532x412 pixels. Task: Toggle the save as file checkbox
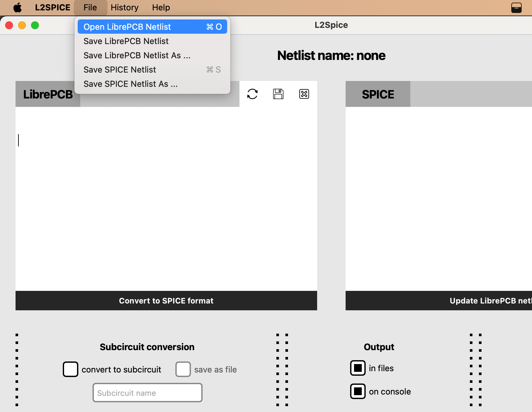click(x=183, y=369)
